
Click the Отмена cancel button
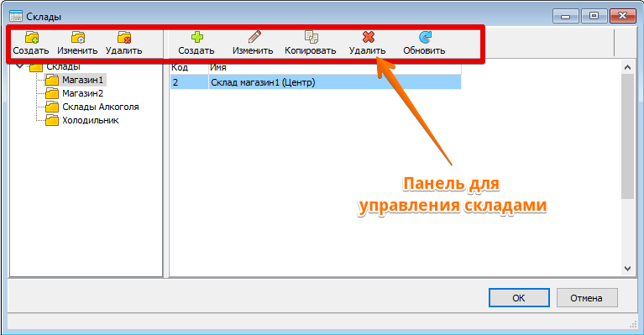587,298
